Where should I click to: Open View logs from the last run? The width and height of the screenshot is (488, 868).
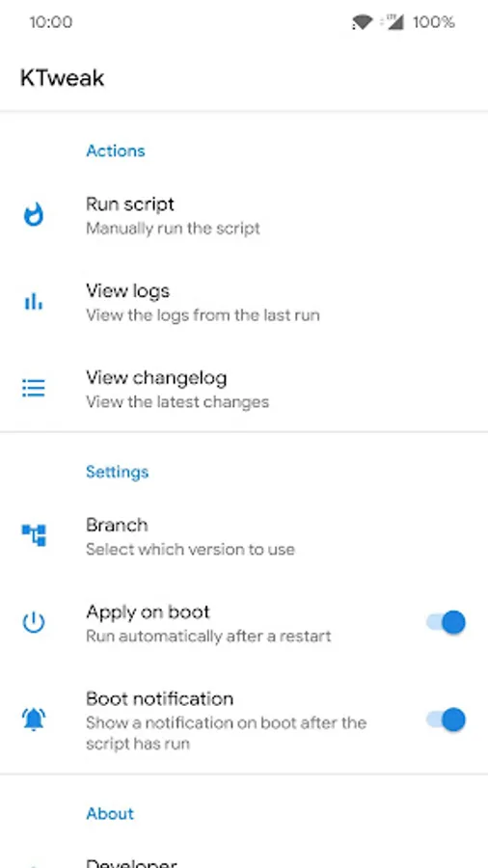tap(244, 302)
